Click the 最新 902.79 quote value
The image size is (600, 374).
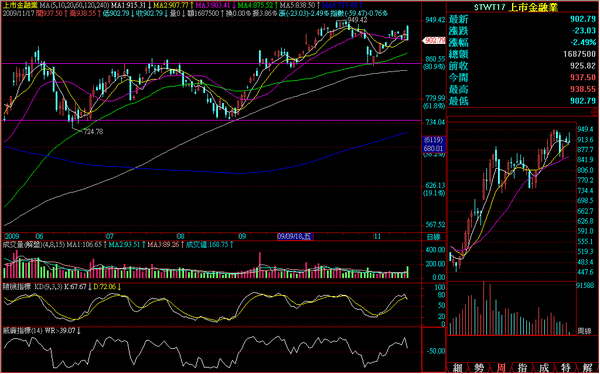(x=583, y=19)
